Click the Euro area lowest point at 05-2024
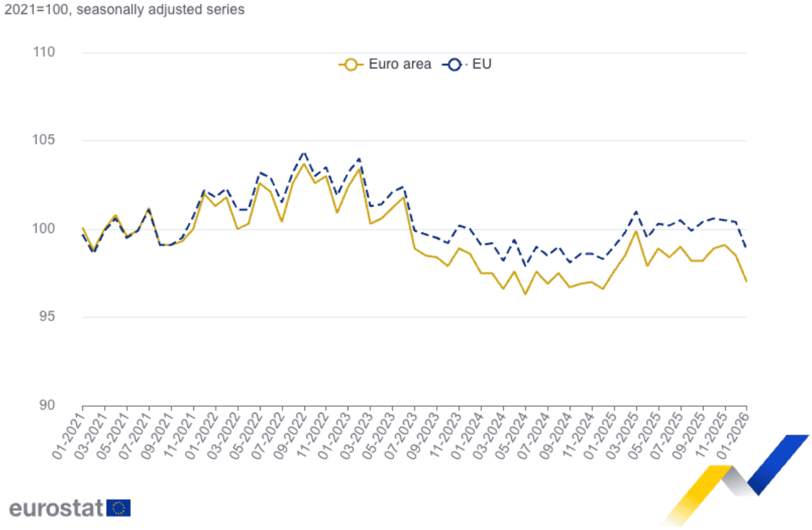Screen dimensions: 812x530 click(525, 294)
